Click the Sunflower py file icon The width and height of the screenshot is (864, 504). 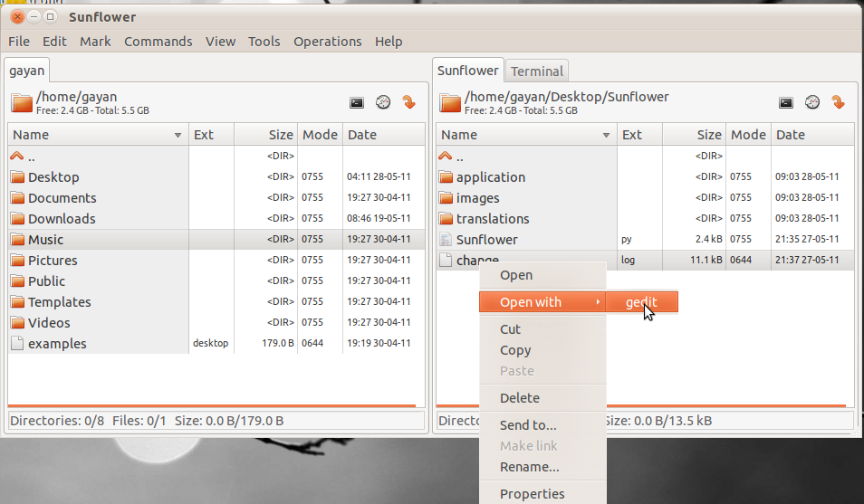(x=446, y=239)
